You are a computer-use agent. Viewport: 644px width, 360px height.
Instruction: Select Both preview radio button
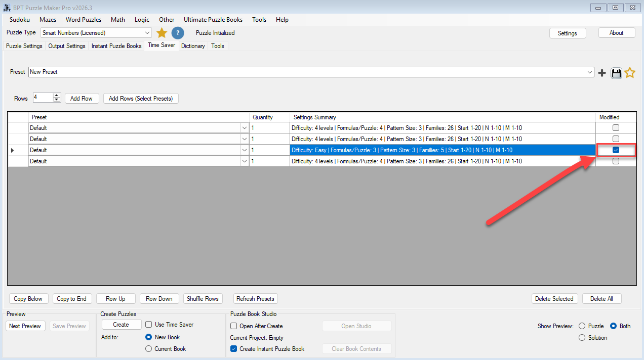[x=613, y=326]
